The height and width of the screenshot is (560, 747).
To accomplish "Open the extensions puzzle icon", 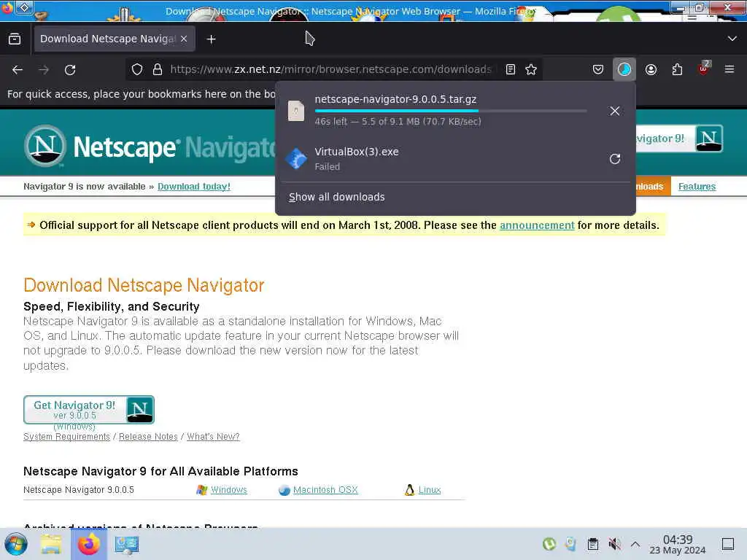I will point(677,69).
